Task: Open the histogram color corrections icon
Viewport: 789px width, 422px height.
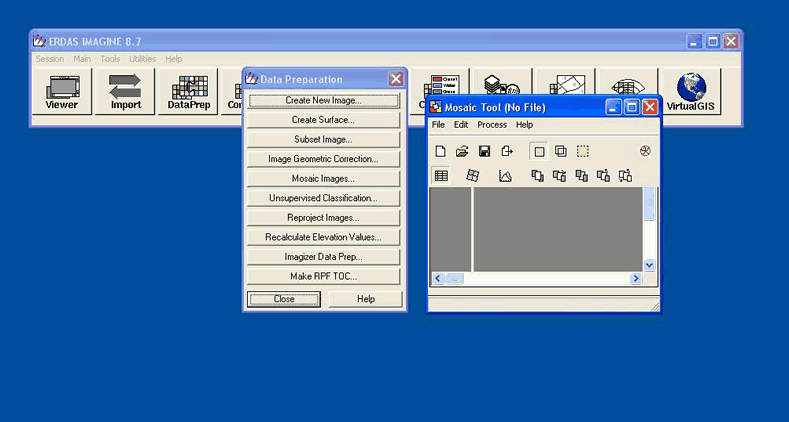Action: click(505, 176)
